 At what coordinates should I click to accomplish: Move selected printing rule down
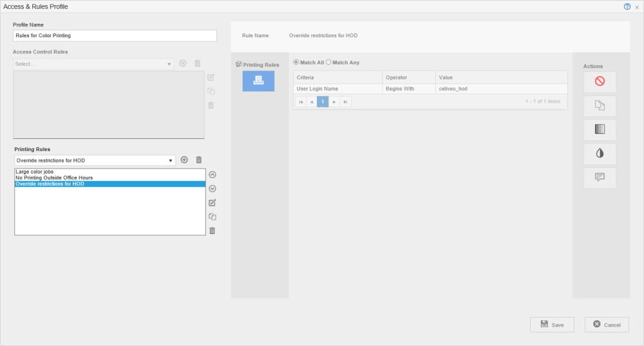[213, 188]
